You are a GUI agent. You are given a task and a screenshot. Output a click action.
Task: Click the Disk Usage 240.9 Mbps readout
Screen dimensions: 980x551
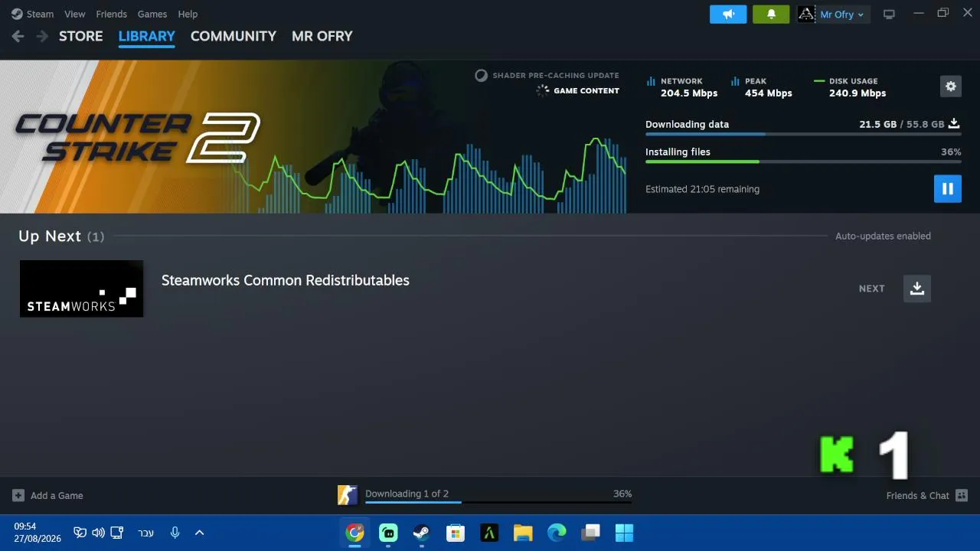(850, 87)
